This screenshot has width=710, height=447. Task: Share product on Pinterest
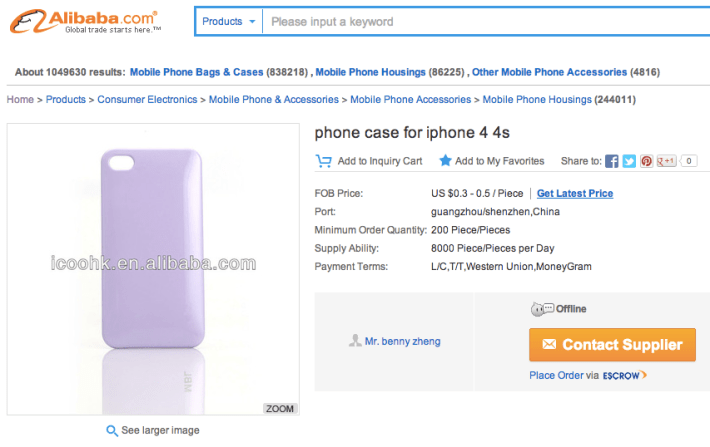tap(646, 161)
